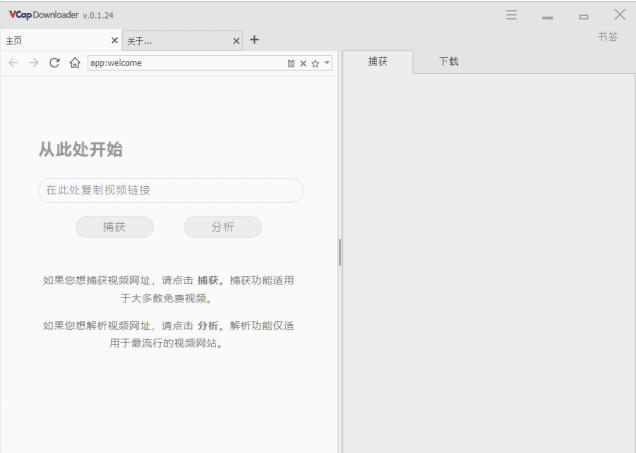Go forward with the right arrow icon
636x453 pixels.
pos(34,63)
